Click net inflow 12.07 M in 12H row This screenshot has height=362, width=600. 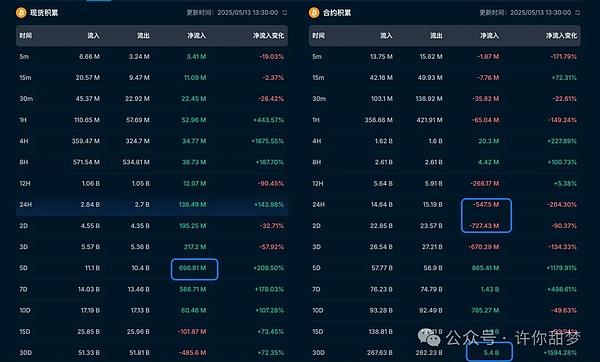click(195, 184)
